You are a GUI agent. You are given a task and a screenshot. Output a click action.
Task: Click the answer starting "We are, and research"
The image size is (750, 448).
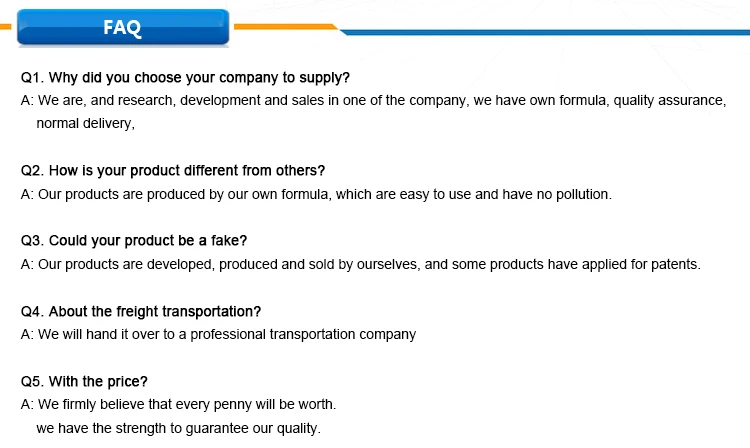(373, 101)
